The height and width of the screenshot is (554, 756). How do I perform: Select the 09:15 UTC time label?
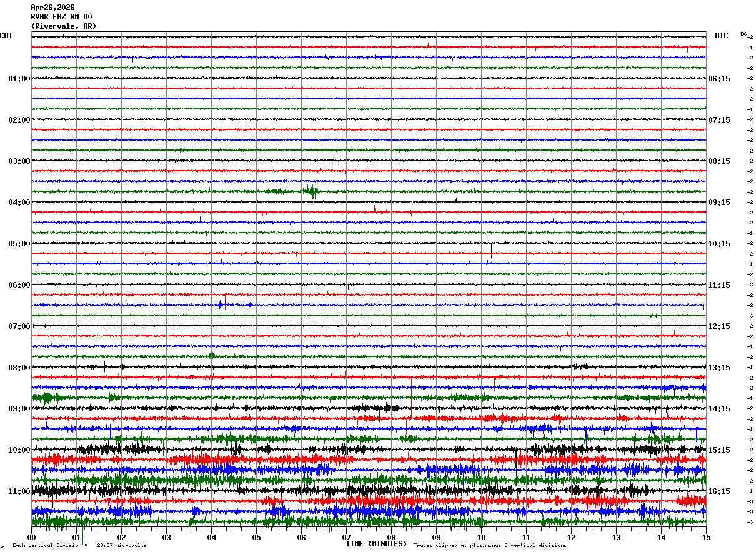coord(719,203)
